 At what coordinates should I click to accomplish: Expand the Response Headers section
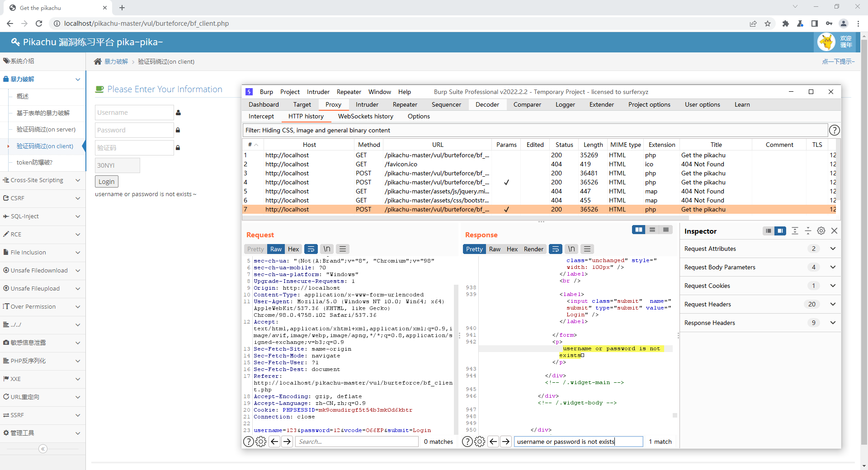[x=832, y=323]
